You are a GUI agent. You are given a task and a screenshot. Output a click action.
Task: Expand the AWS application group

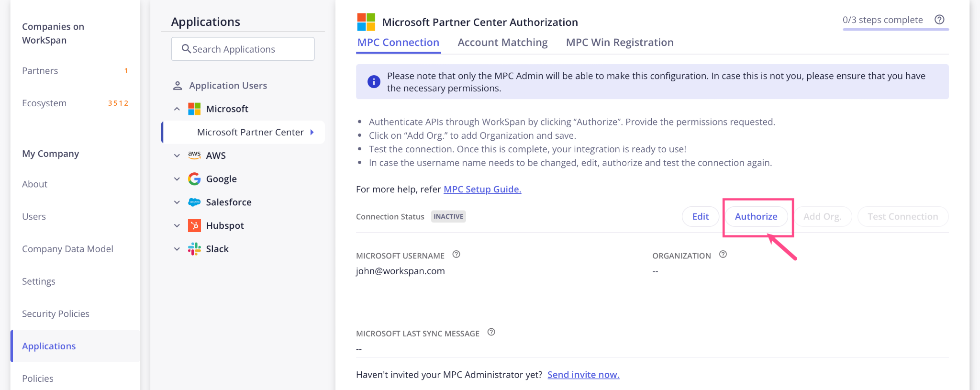(177, 156)
